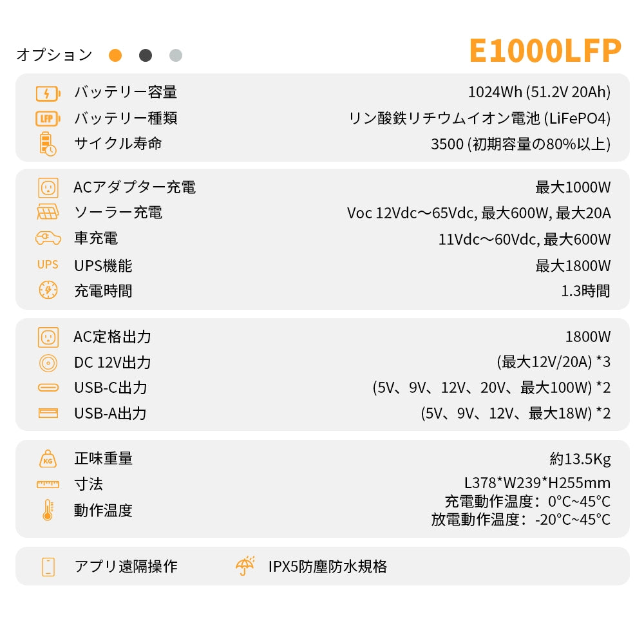Click the dimensions ruler icon
The height and width of the screenshot is (644, 644).
click(48, 484)
